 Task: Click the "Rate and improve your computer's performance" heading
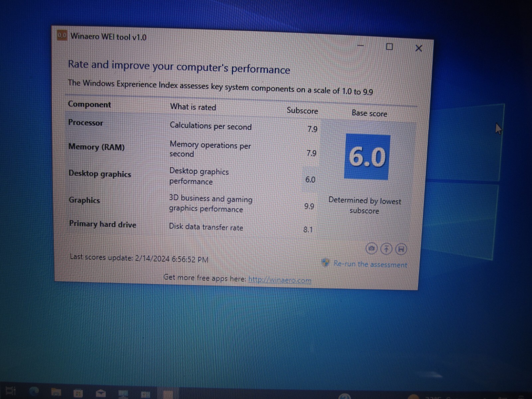[179, 66]
